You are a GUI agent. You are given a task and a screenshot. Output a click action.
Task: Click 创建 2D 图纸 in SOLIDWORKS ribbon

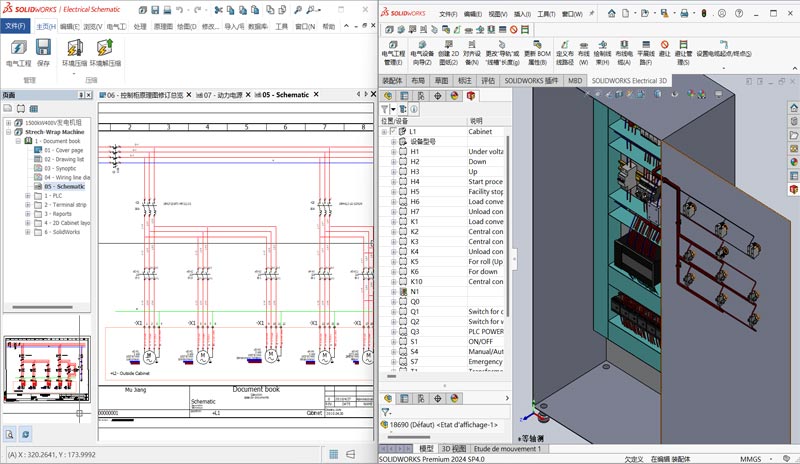click(x=448, y=53)
